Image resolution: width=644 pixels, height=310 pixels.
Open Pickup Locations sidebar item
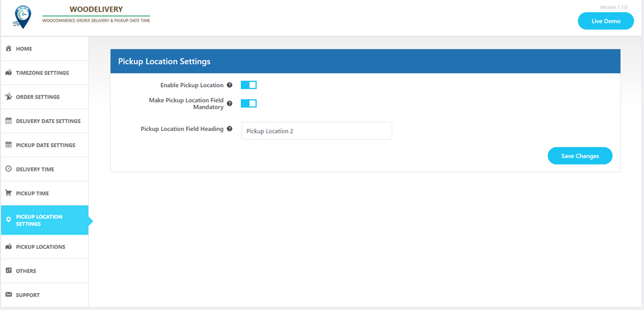tap(41, 247)
